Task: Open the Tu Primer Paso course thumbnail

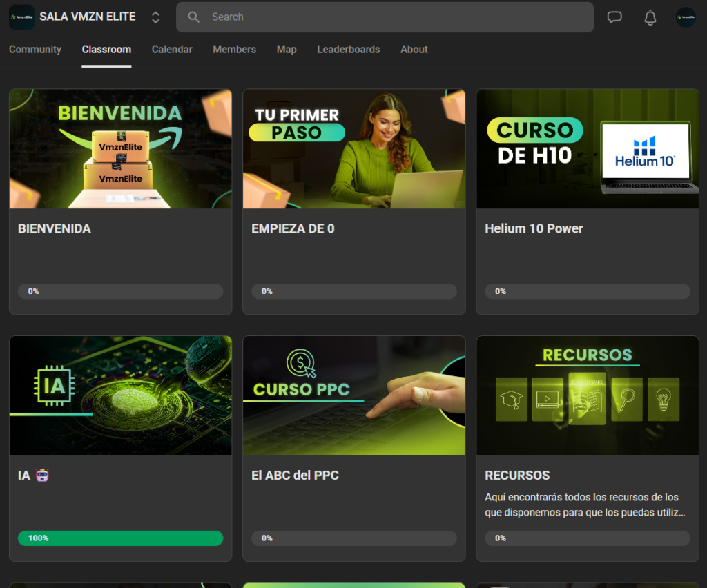Action: click(354, 148)
